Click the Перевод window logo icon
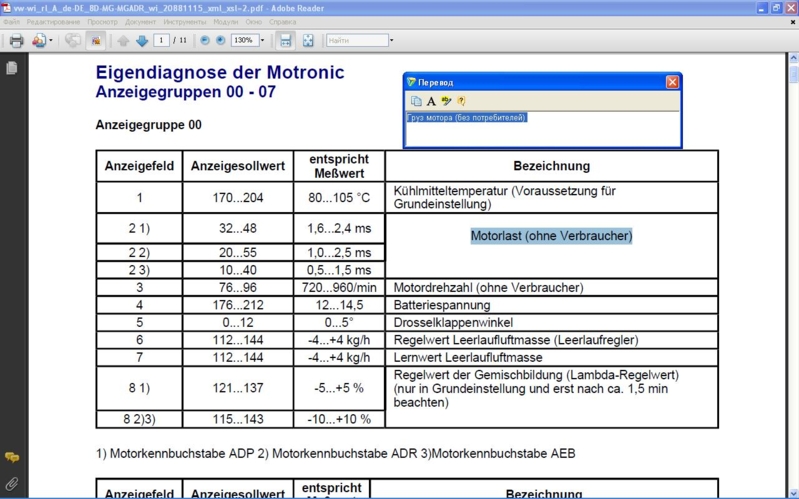The width and height of the screenshot is (799, 499). pyautogui.click(x=411, y=82)
